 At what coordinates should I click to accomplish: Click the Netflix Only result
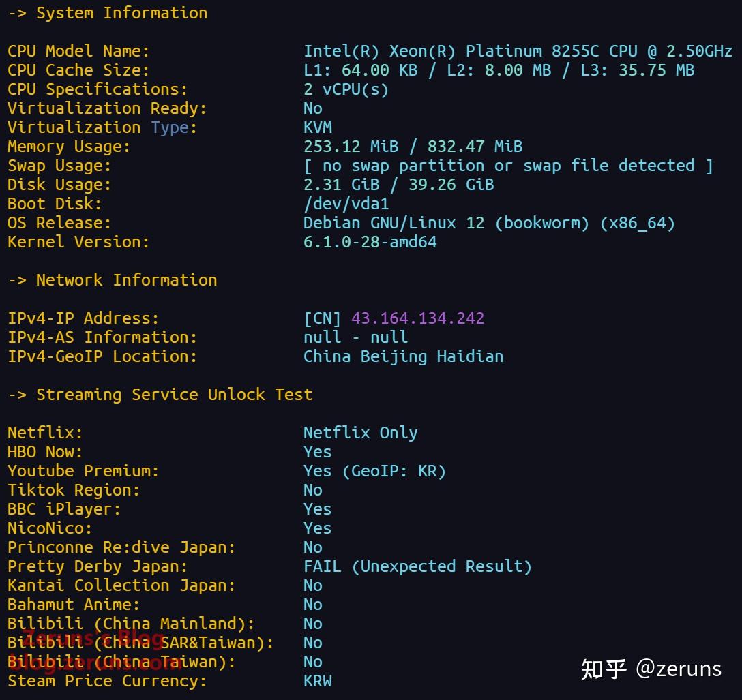[360, 433]
